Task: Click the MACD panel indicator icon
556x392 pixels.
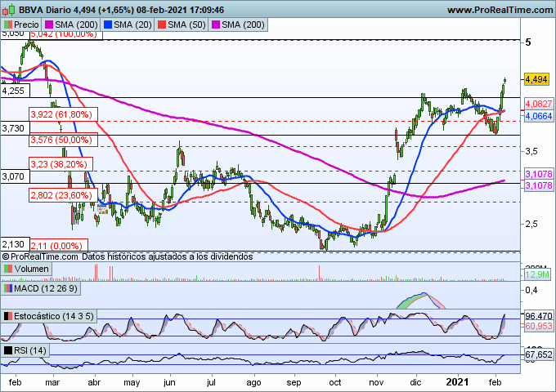Action: click(7, 288)
